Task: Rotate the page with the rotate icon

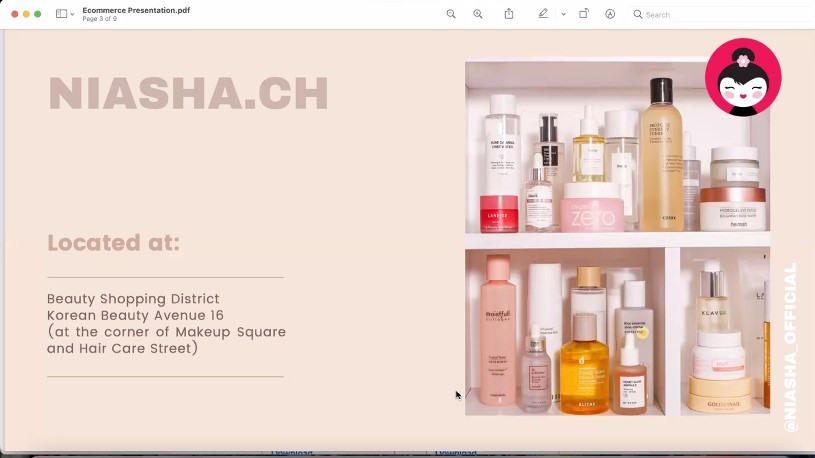Action: 584,14
